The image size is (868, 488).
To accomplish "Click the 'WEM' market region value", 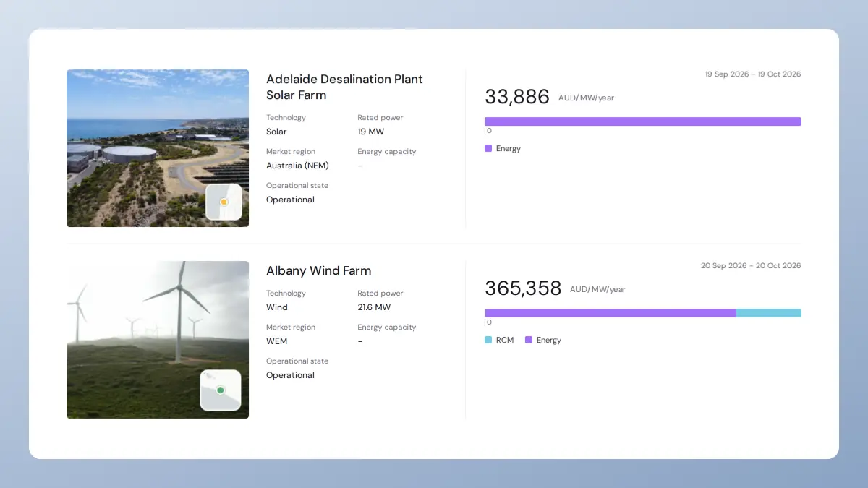I will (x=276, y=341).
